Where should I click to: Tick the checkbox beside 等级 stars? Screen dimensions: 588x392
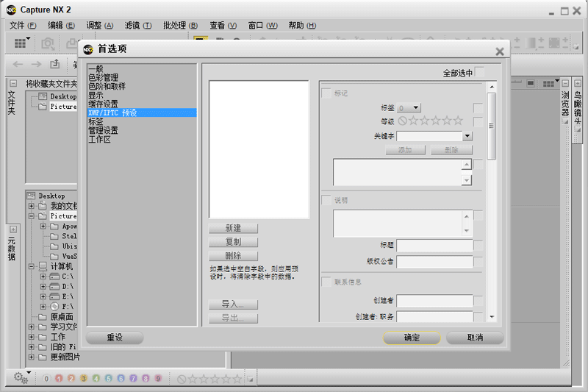(478, 121)
